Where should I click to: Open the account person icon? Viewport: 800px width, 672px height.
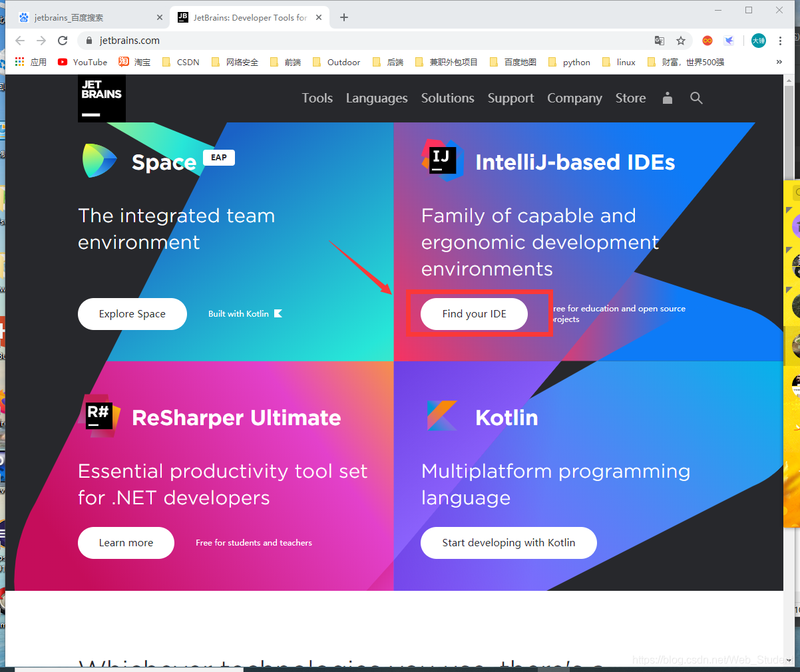668,98
